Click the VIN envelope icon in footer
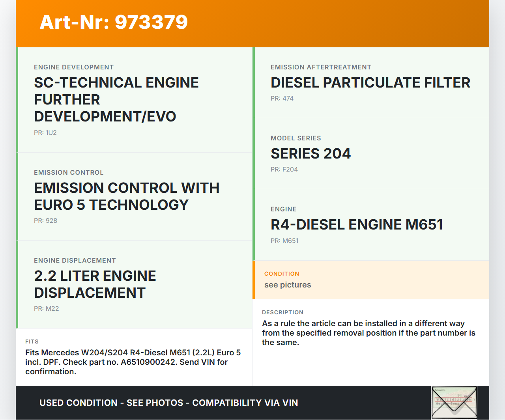This screenshot has width=505, height=420. click(x=454, y=403)
